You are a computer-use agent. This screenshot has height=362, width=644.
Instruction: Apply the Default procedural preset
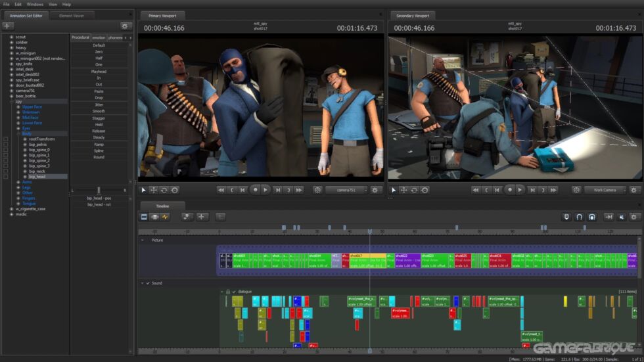coord(99,45)
